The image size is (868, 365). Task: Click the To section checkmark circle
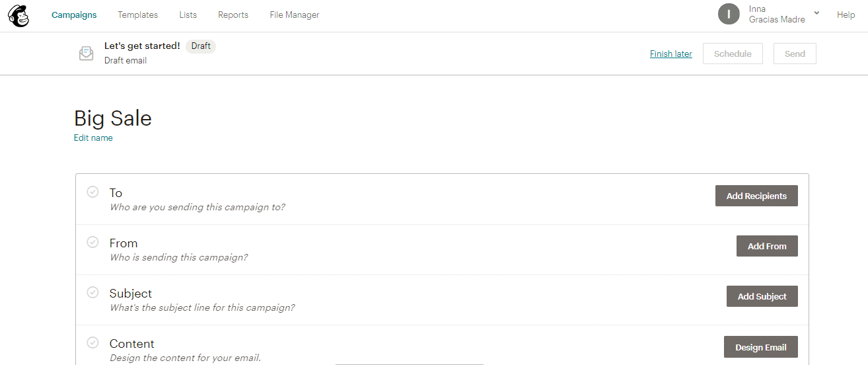pyautogui.click(x=93, y=192)
